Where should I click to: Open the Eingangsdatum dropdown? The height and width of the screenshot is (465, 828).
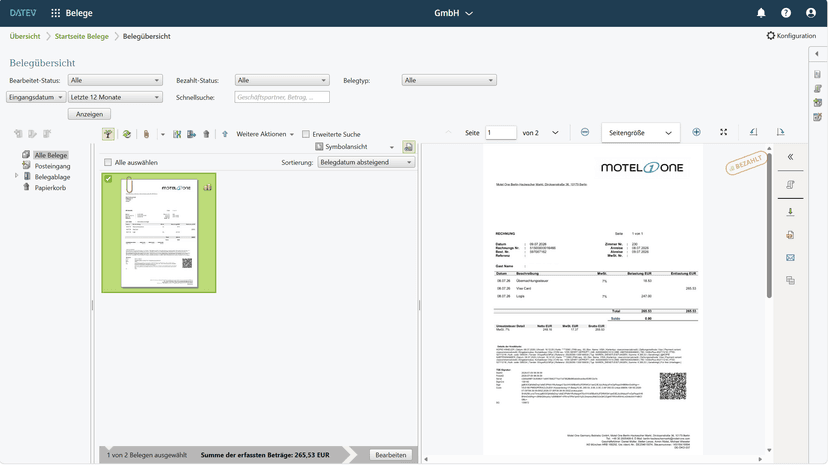tap(36, 97)
